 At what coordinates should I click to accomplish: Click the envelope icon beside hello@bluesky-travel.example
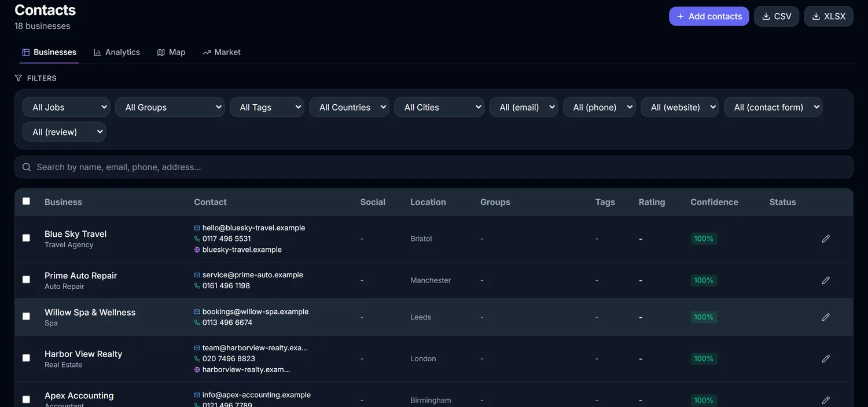coord(197,228)
